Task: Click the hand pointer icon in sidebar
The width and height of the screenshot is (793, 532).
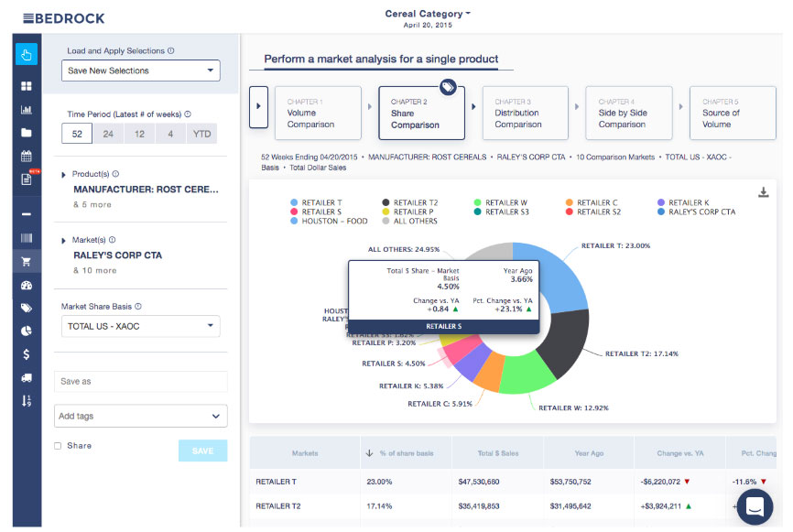Action: pos(27,54)
